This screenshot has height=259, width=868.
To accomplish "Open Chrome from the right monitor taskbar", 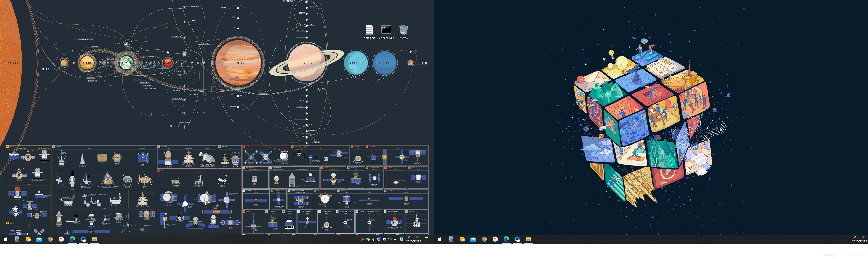I will click(x=484, y=239).
